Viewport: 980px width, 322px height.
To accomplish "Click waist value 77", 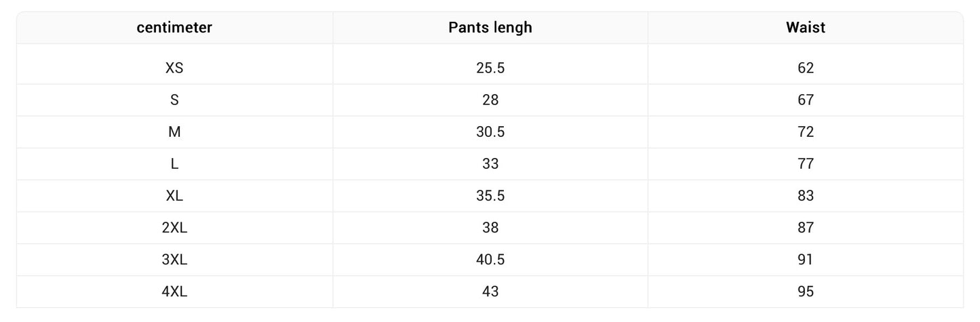I will (x=805, y=164).
